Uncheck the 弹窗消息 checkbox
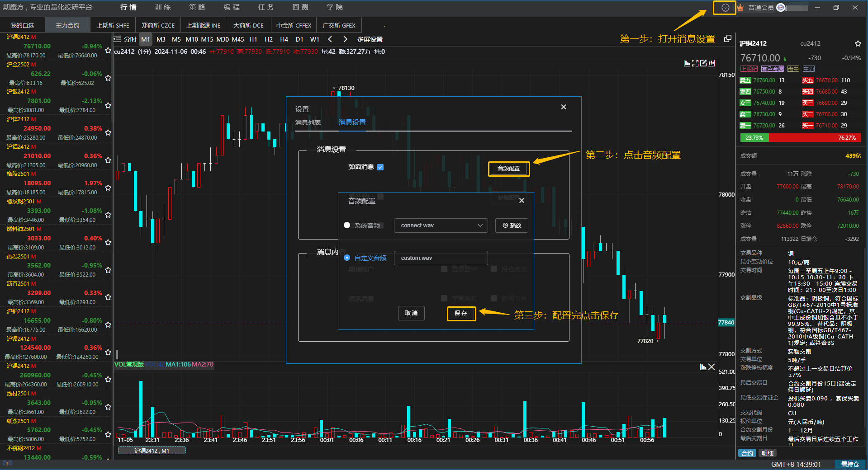Screen dimensions: 868x470 pyautogui.click(x=380, y=167)
